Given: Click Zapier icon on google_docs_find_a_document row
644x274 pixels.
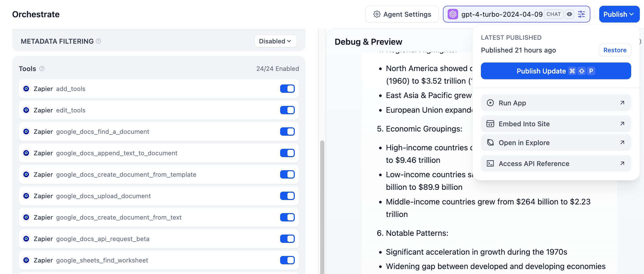Looking at the screenshot, I should [26, 132].
